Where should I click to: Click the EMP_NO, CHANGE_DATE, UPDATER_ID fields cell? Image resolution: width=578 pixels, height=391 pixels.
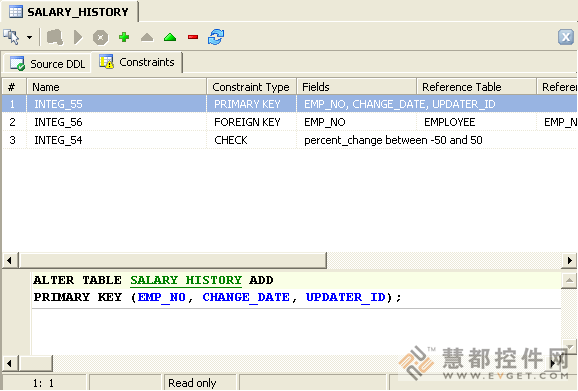pyautogui.click(x=400, y=104)
